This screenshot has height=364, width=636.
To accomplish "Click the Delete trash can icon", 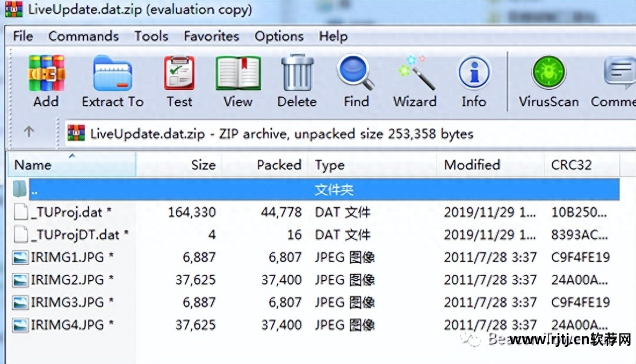I will 297,72.
